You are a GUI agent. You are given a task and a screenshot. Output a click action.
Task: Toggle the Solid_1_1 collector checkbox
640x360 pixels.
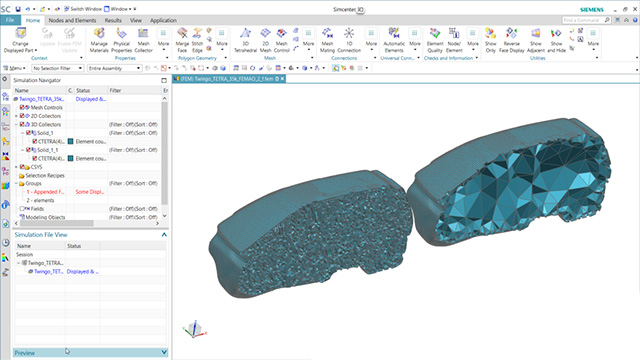[29, 150]
